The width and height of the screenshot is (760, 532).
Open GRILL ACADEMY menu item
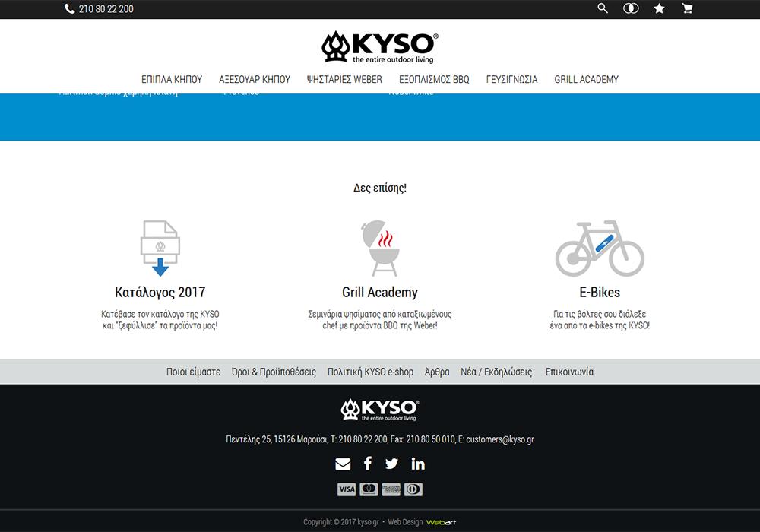tap(587, 80)
